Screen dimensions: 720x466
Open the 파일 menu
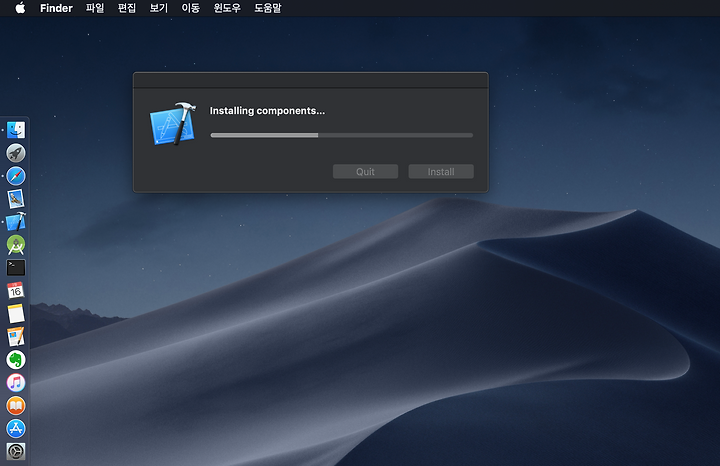coord(95,8)
